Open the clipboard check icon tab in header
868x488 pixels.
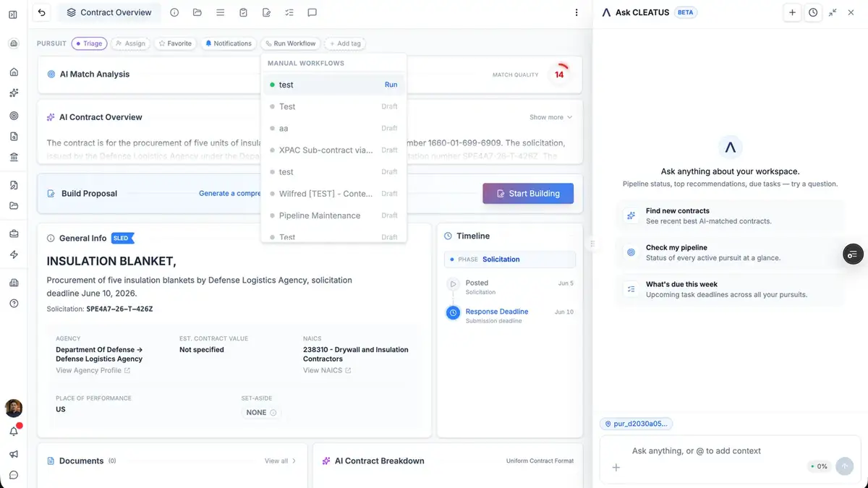pos(244,12)
